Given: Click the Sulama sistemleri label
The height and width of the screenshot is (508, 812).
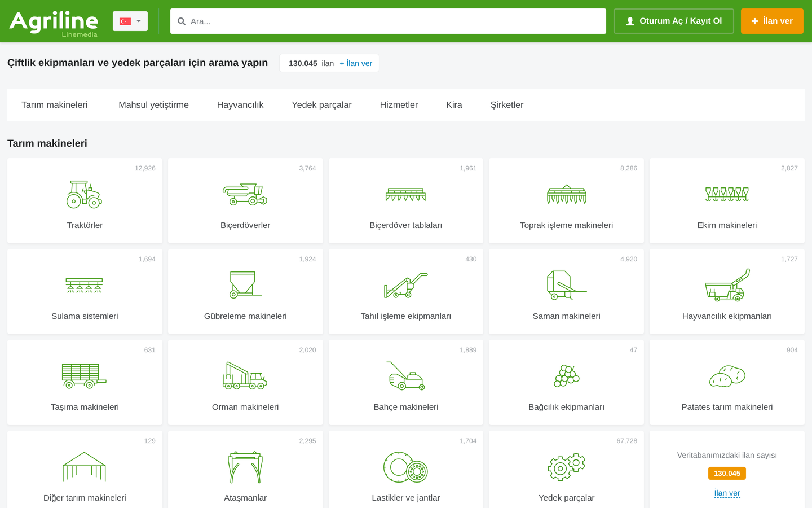Looking at the screenshot, I should point(85,316).
